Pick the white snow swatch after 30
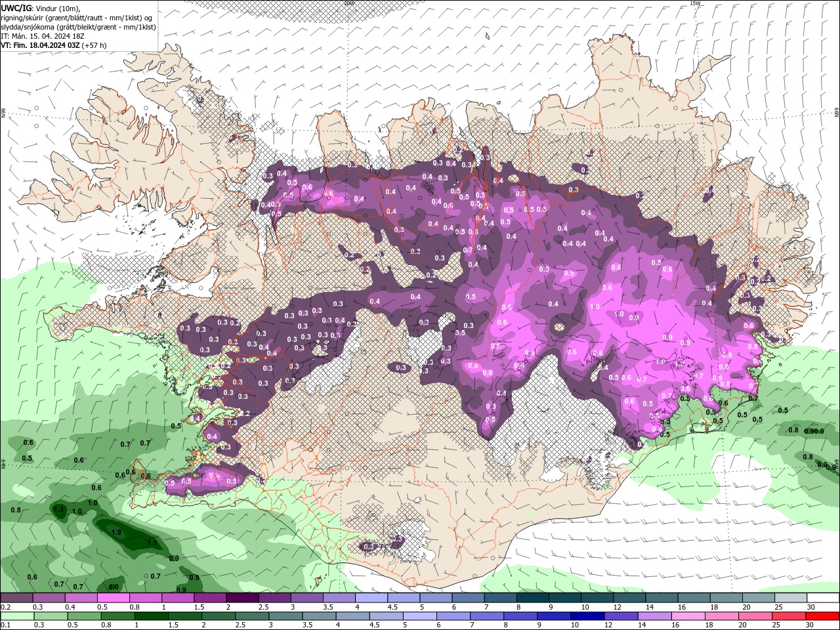The image size is (840, 630). [x=824, y=598]
